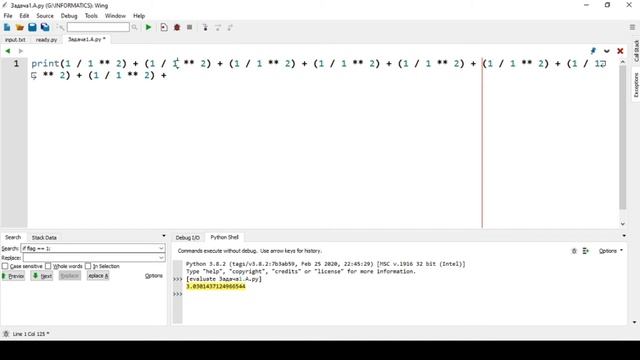Save all files with double-disk icon
Viewport: 640px width, 360px height.
pos(45,27)
